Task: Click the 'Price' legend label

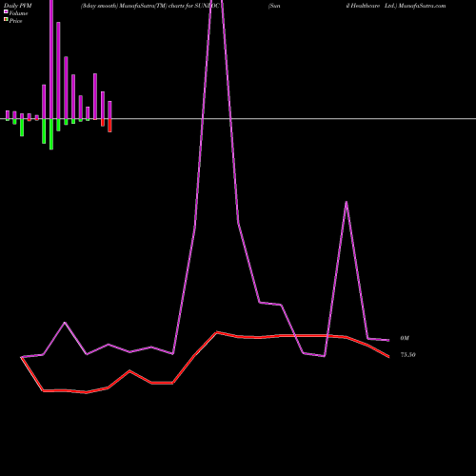Action: click(15, 21)
